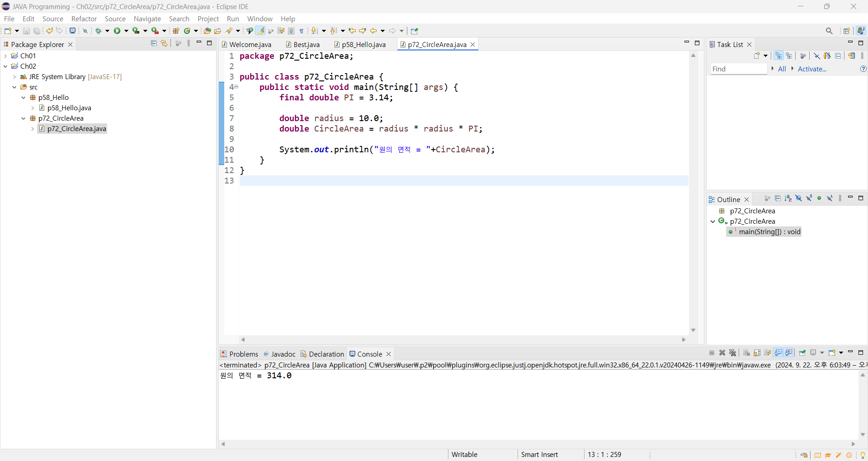Collapse p72_CircleArea class in Outline
The height and width of the screenshot is (461, 868).
[x=713, y=221]
